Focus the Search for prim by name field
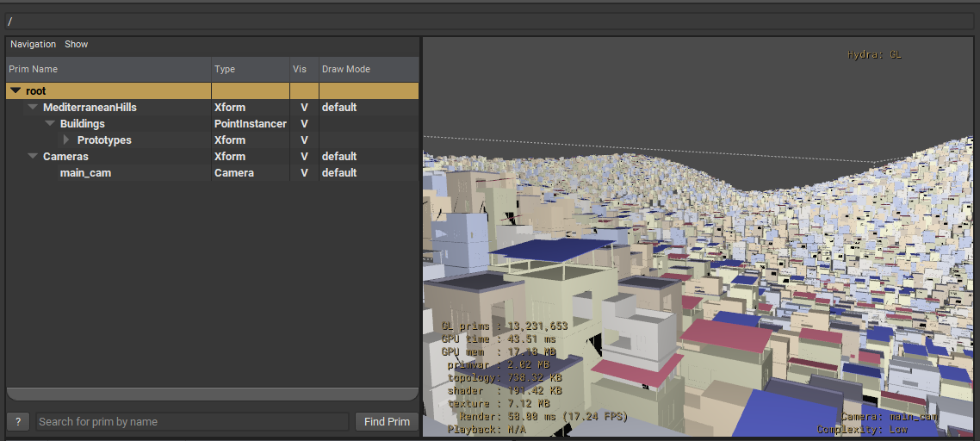980x441 pixels. (192, 421)
